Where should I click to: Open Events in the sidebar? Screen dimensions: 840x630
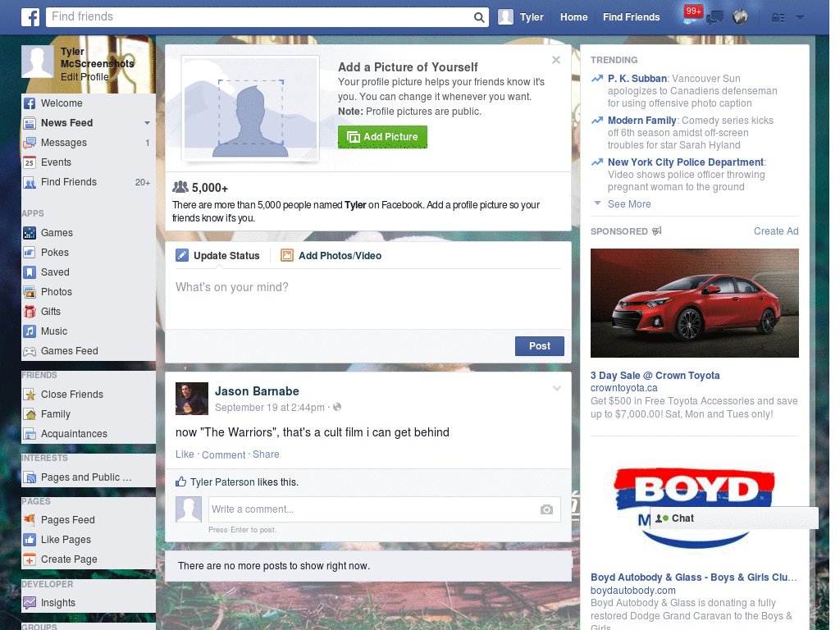[x=89, y=162]
